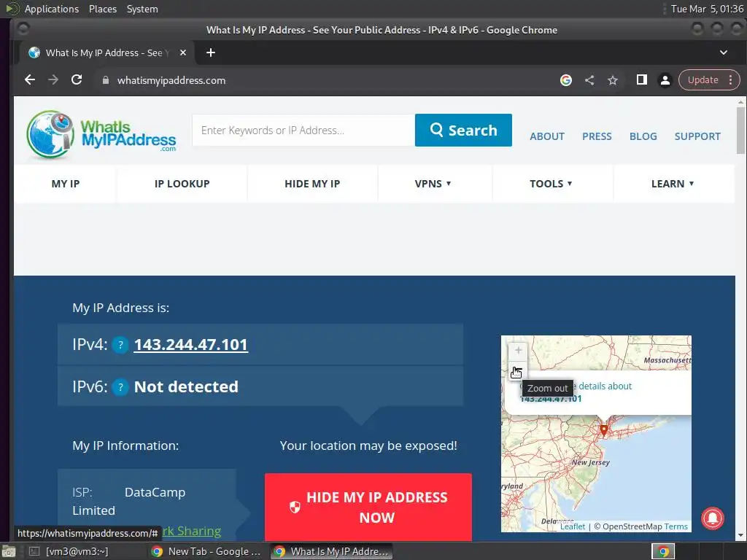View site info via padlock icon

(106, 80)
